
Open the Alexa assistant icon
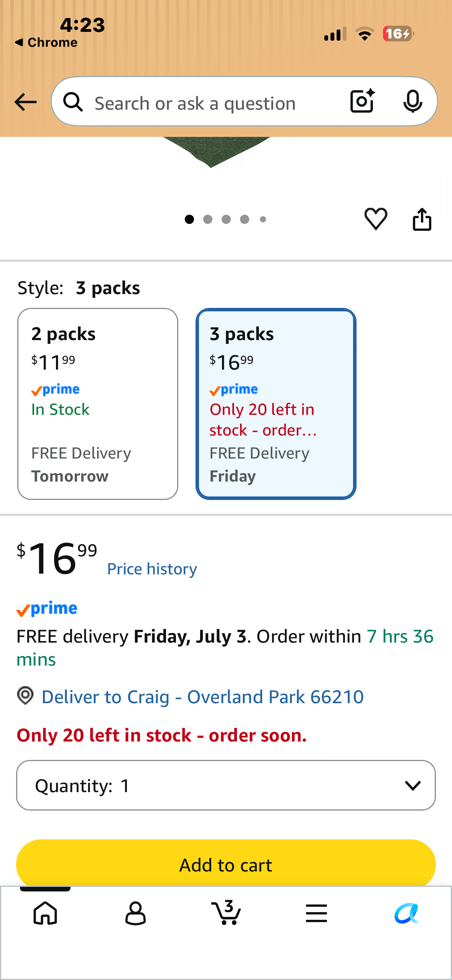click(406, 913)
